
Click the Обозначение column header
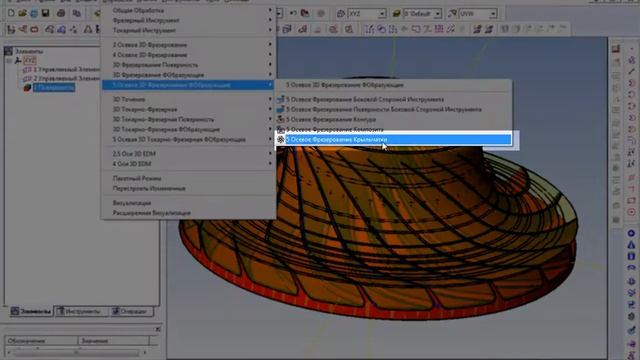41,341
